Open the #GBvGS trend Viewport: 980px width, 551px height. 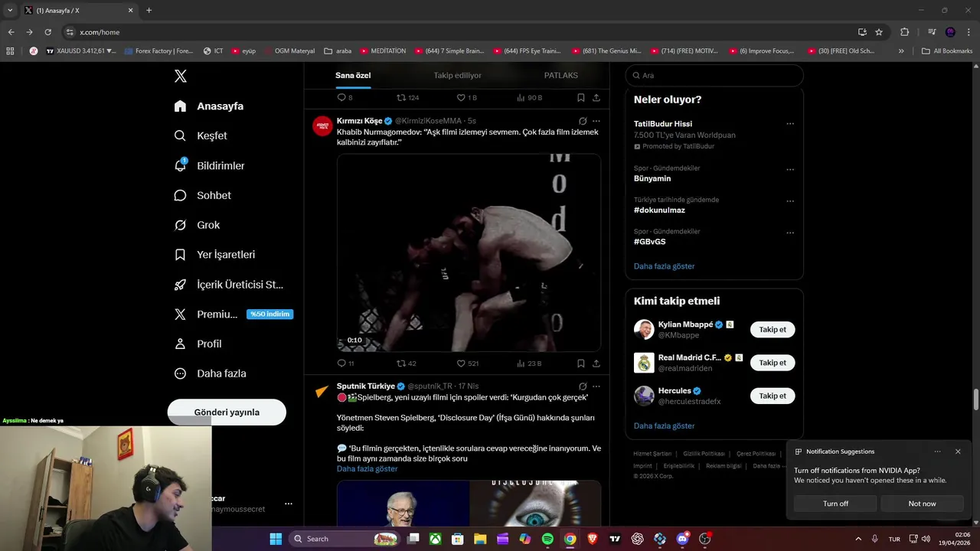click(x=650, y=242)
